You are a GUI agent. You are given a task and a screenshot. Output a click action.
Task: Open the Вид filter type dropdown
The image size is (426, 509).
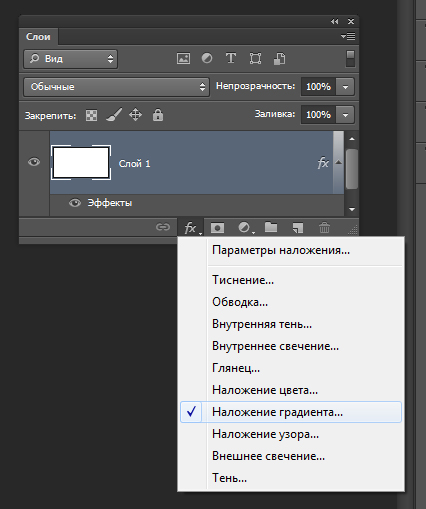click(x=71, y=59)
